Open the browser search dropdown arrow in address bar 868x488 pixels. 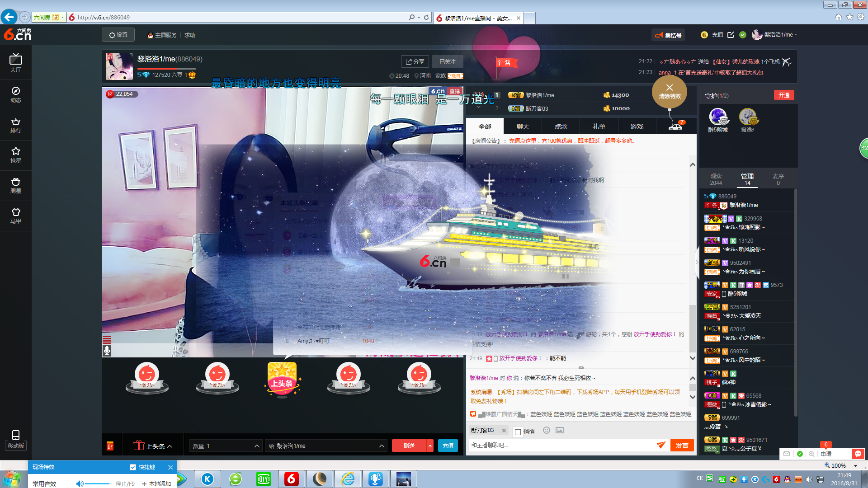pyautogui.click(x=419, y=17)
